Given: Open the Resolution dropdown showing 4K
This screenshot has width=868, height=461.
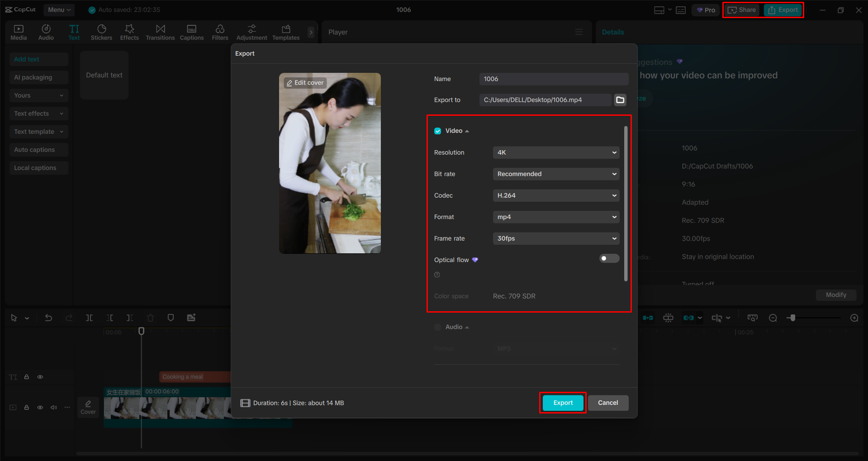Looking at the screenshot, I should coord(555,152).
